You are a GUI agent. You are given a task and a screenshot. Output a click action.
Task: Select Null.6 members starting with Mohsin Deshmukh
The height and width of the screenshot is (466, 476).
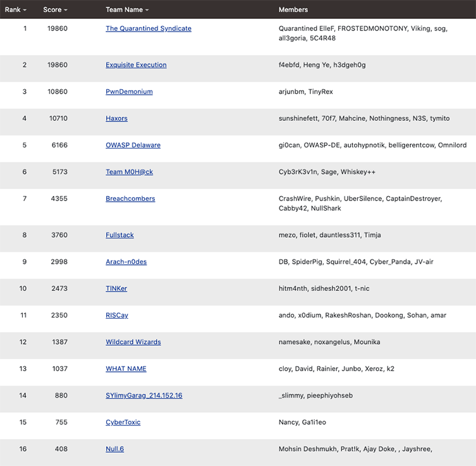point(355,448)
